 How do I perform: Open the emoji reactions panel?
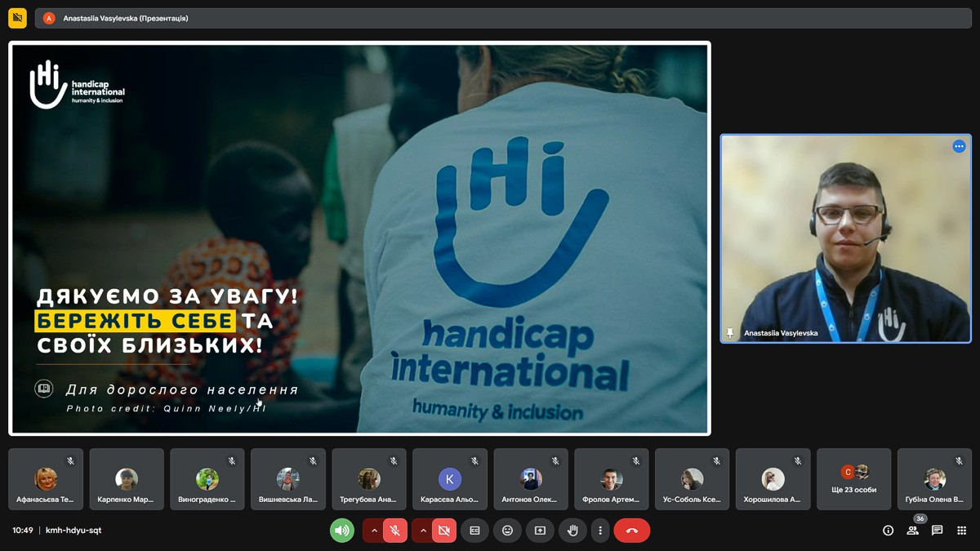click(507, 531)
